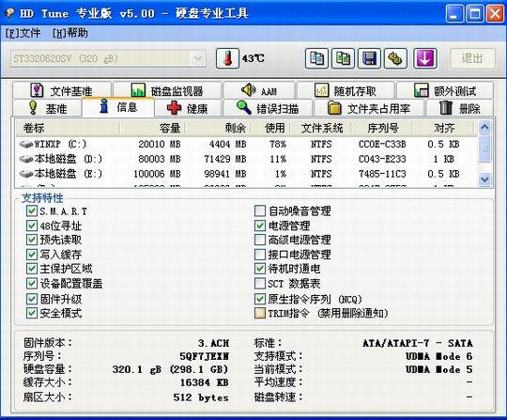This screenshot has width=507, height=420.
Task: Click the 退出 button
Action: pyautogui.click(x=472, y=58)
